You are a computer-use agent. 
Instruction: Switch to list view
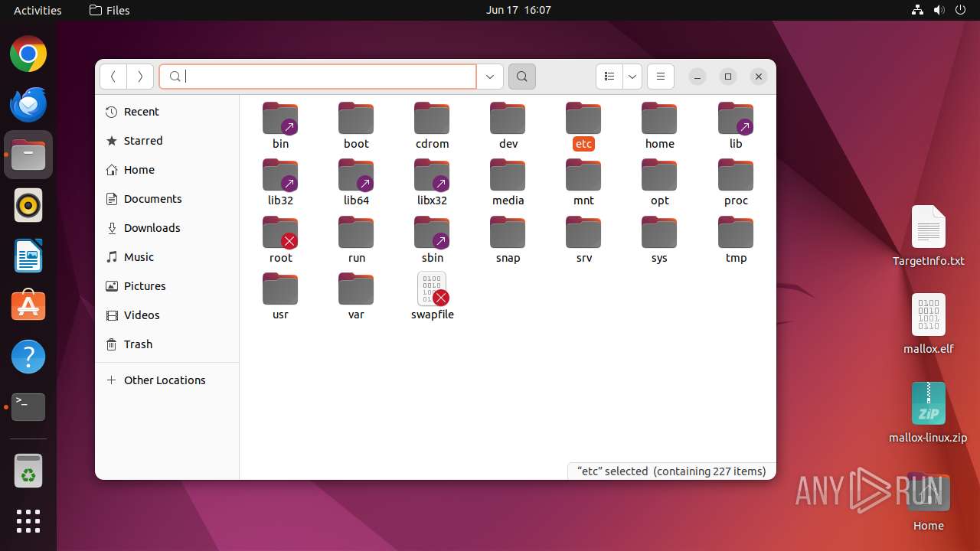[609, 77]
